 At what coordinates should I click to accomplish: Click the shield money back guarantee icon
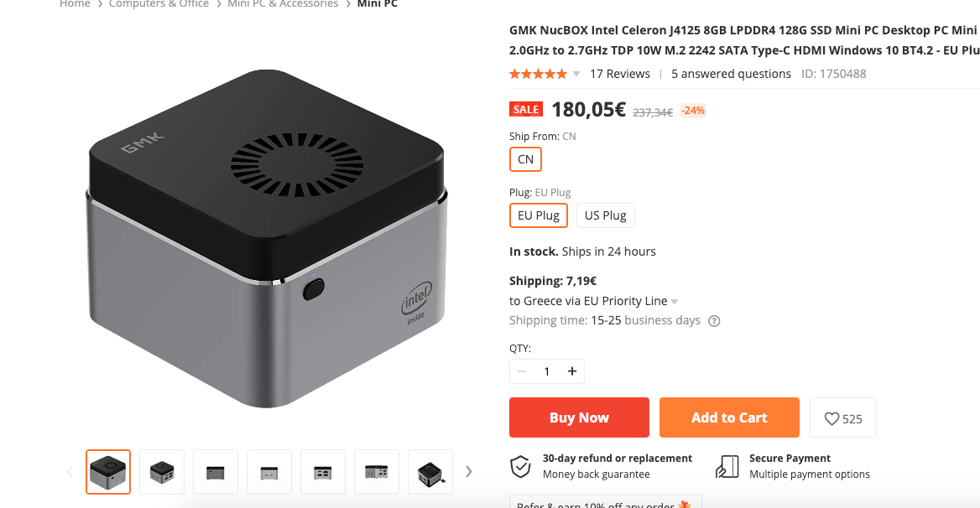(x=520, y=466)
